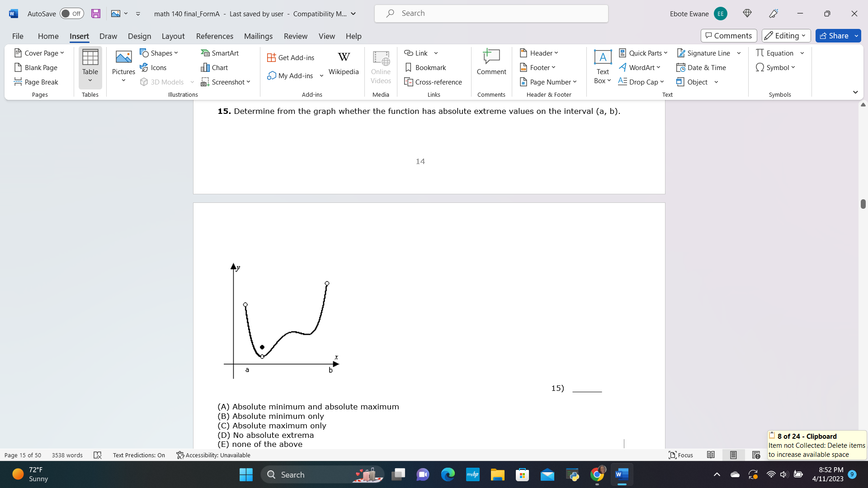The width and height of the screenshot is (868, 488).
Task: Insert a Cross-reference
Action: tap(433, 82)
